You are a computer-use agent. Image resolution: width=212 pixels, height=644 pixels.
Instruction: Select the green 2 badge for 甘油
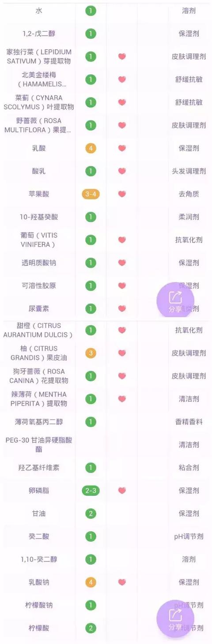click(91, 513)
